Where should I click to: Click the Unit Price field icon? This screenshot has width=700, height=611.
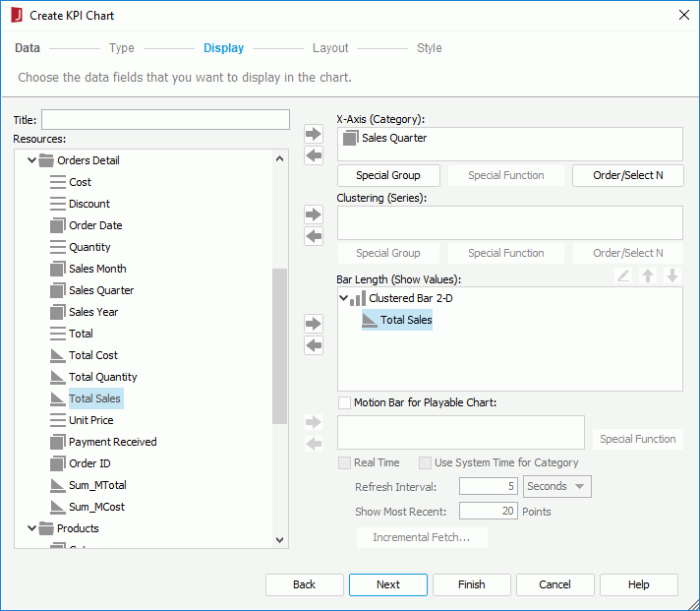[x=58, y=420]
